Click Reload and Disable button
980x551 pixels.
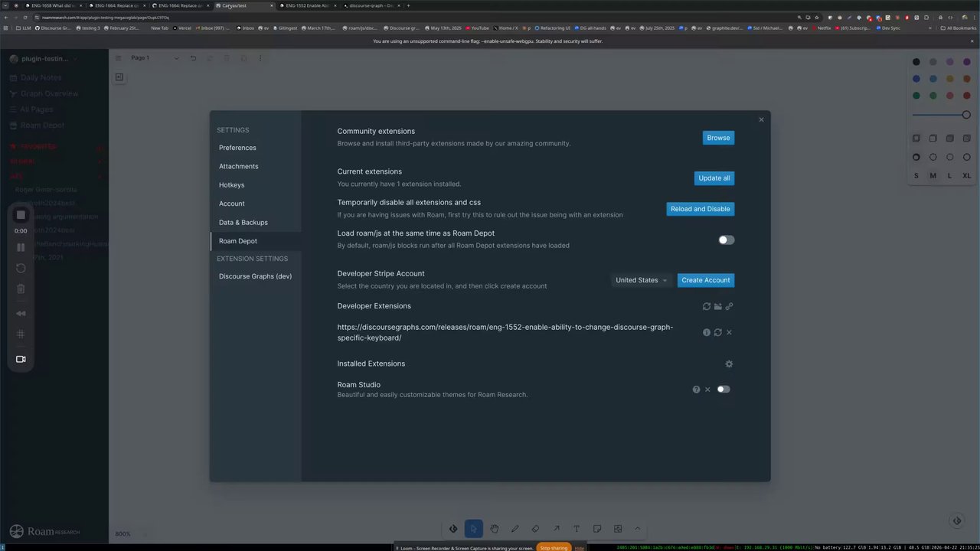pyautogui.click(x=701, y=209)
